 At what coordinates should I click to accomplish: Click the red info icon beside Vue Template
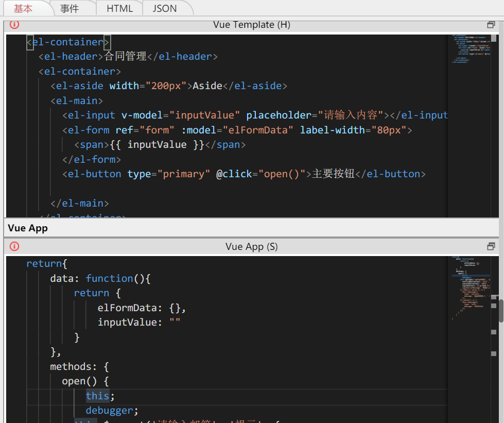point(14,24)
